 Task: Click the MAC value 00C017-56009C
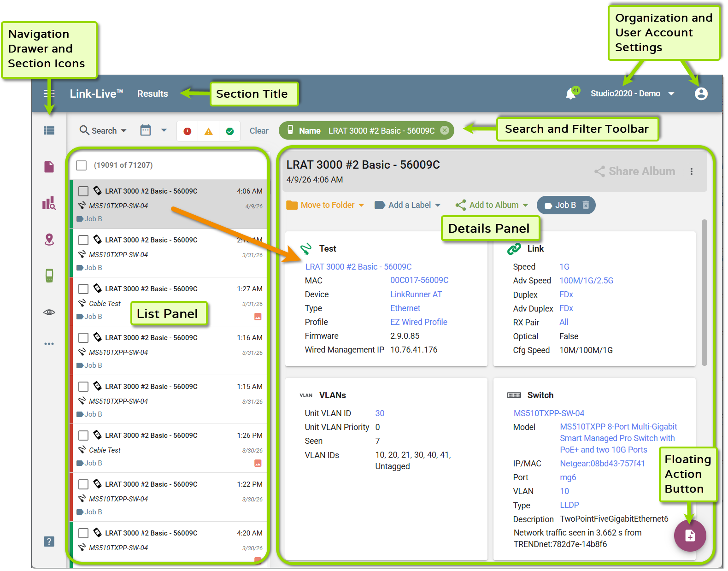point(419,280)
